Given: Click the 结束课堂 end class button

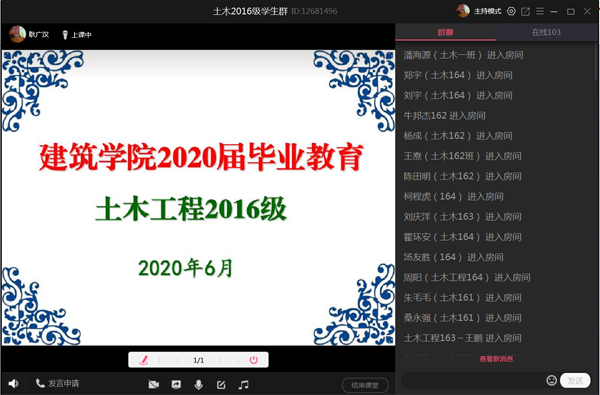Looking at the screenshot, I should [x=365, y=385].
